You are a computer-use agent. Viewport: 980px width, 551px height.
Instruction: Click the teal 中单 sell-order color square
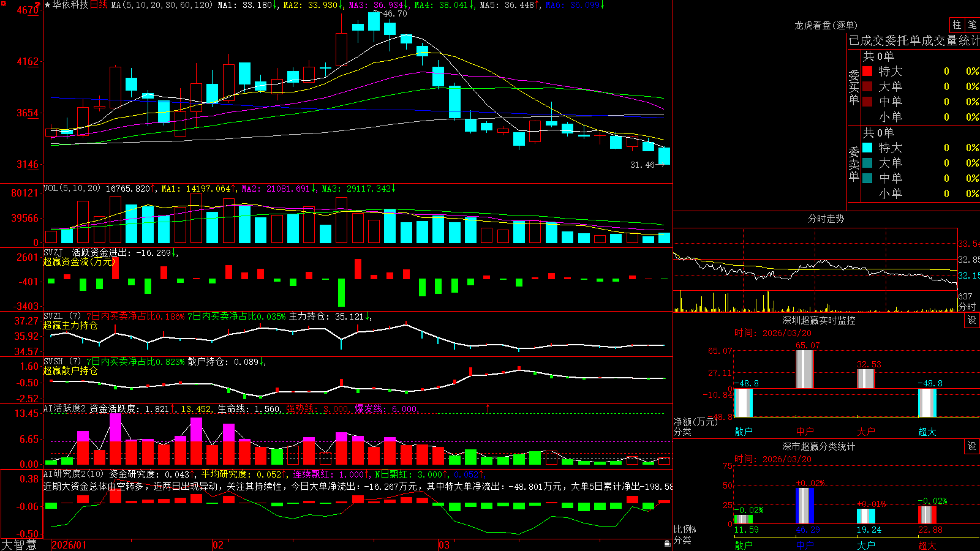point(867,178)
